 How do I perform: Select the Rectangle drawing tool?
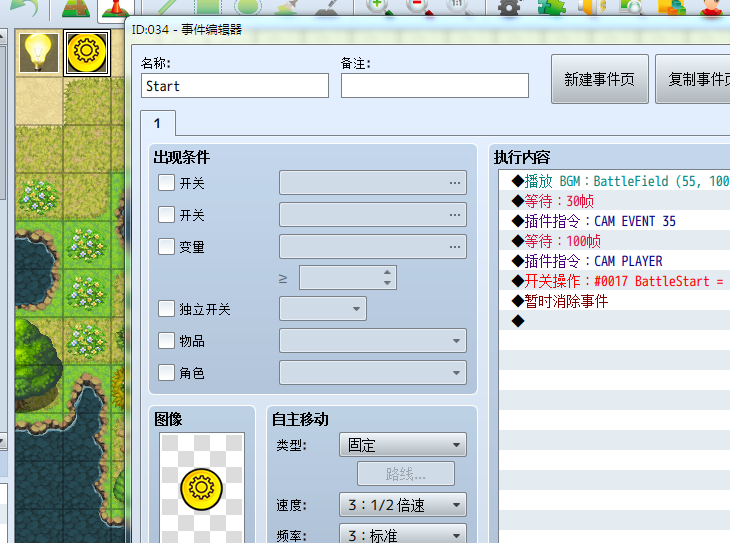point(208,7)
